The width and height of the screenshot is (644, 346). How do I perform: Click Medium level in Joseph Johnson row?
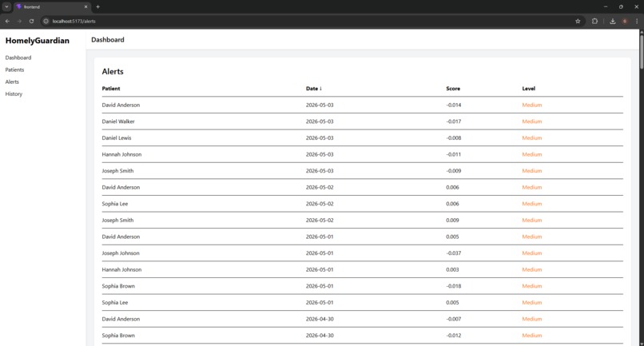point(532,253)
